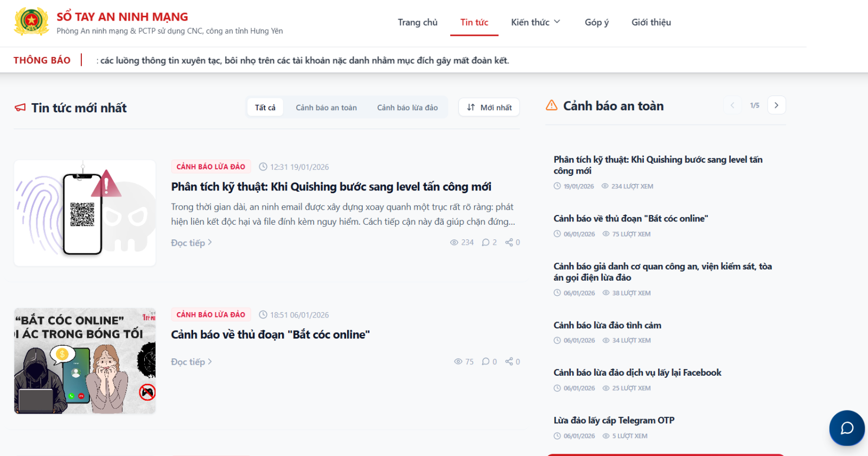The image size is (868, 456).
Task: Filter news by Cảnh báo lừa đảo
Action: (x=407, y=107)
